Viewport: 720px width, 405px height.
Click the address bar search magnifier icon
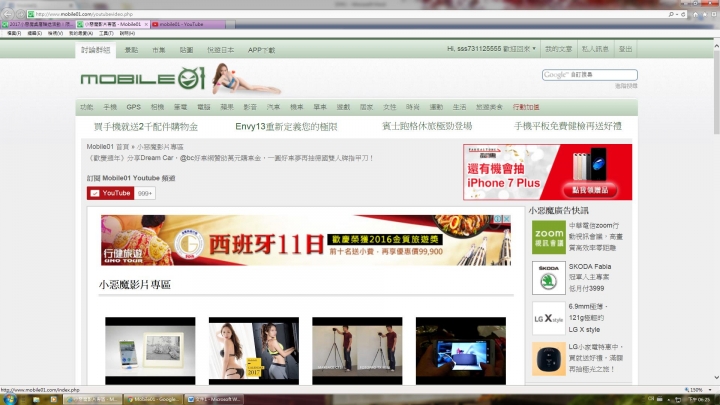671,14
